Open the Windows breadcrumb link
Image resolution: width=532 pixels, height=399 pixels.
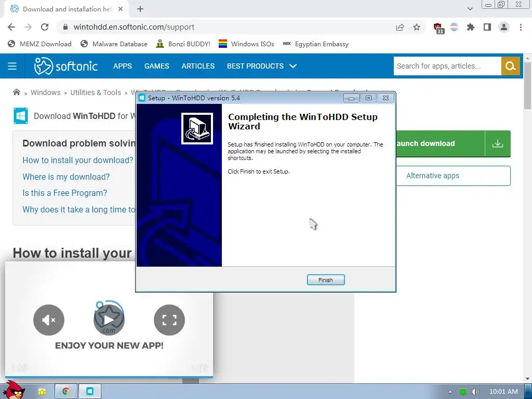point(46,92)
